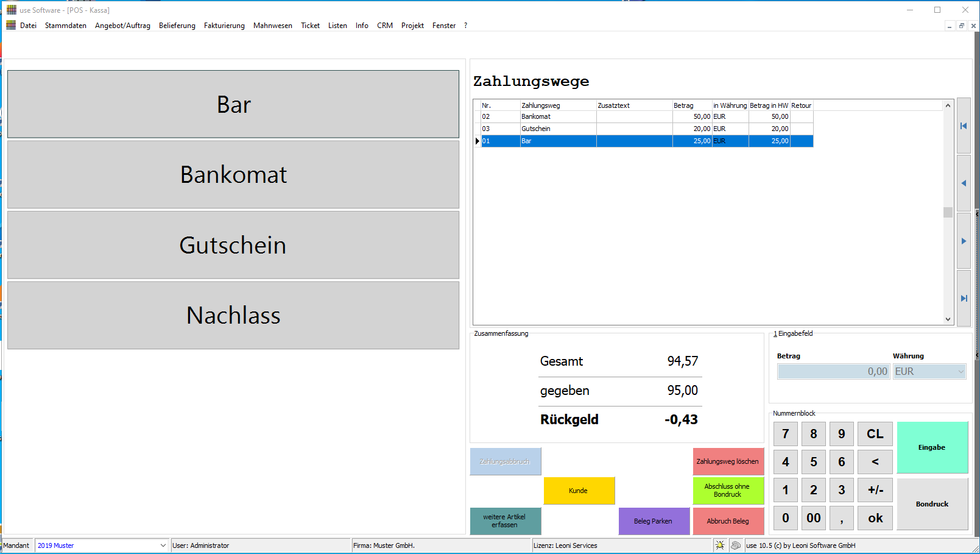Open the Fakturierung menu
The image size is (980, 554).
coord(224,26)
